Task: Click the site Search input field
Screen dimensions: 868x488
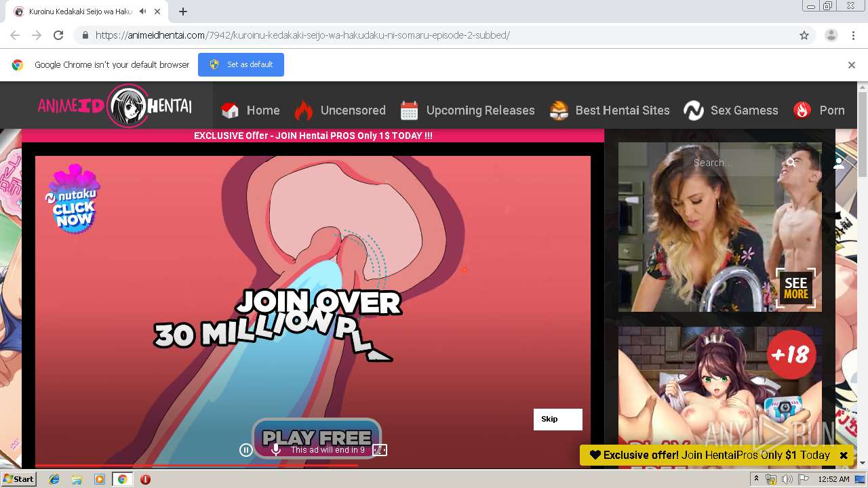Action: (734, 163)
